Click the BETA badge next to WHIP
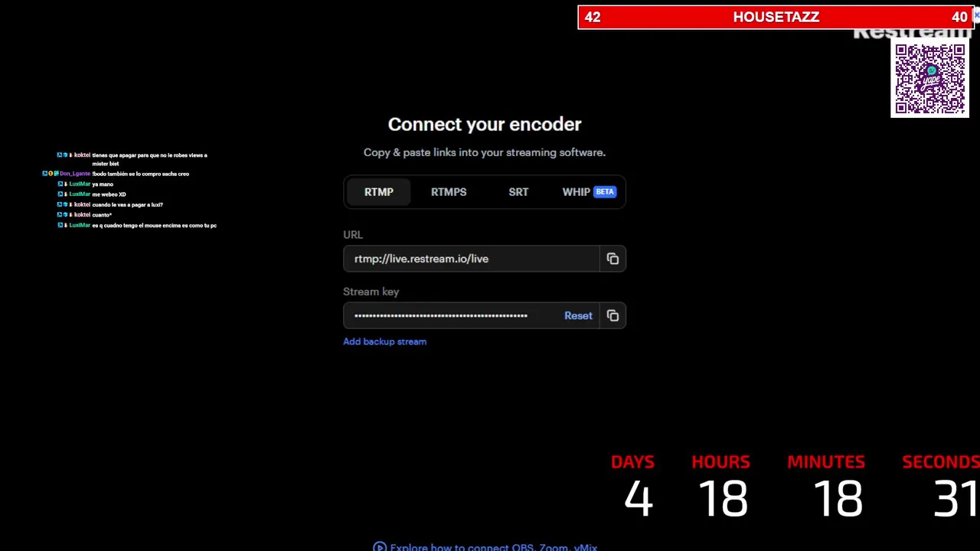 [x=605, y=192]
